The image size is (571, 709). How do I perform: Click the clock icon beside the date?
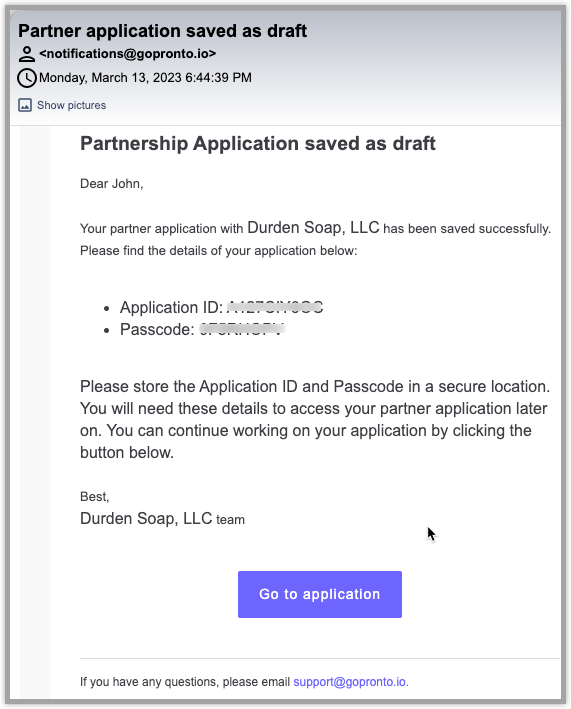(x=27, y=78)
